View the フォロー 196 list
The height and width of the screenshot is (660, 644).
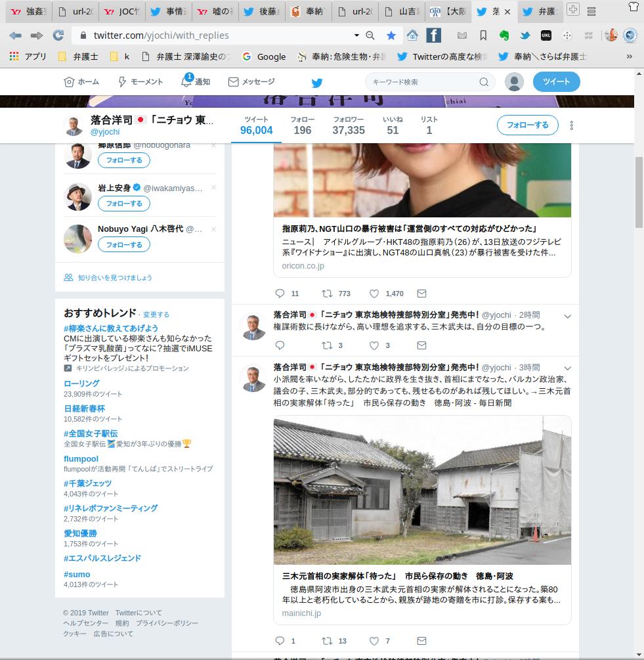[x=303, y=125]
